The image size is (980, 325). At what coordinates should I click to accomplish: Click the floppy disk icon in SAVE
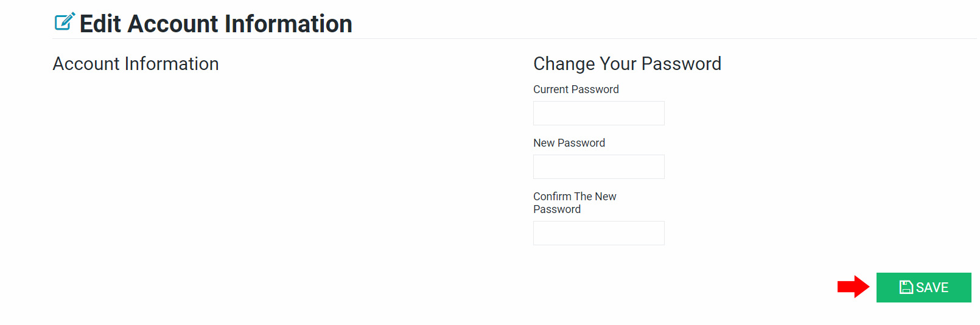click(x=906, y=287)
